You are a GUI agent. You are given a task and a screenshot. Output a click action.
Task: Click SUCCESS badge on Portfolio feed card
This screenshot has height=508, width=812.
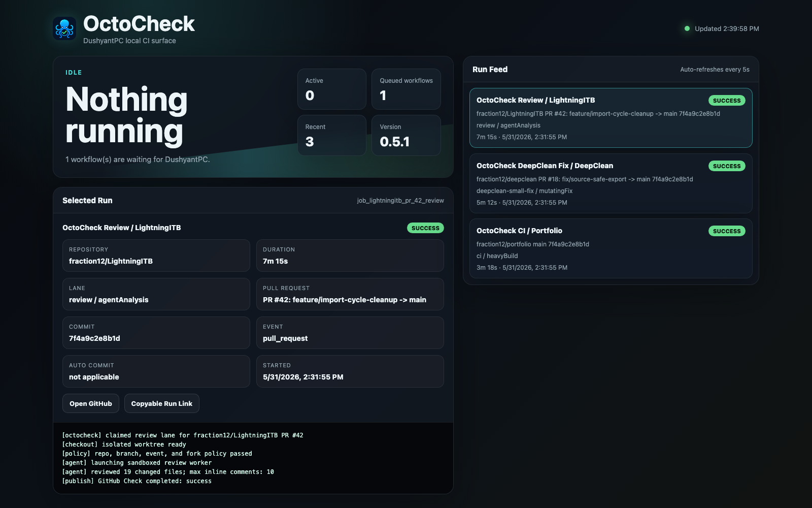727,231
